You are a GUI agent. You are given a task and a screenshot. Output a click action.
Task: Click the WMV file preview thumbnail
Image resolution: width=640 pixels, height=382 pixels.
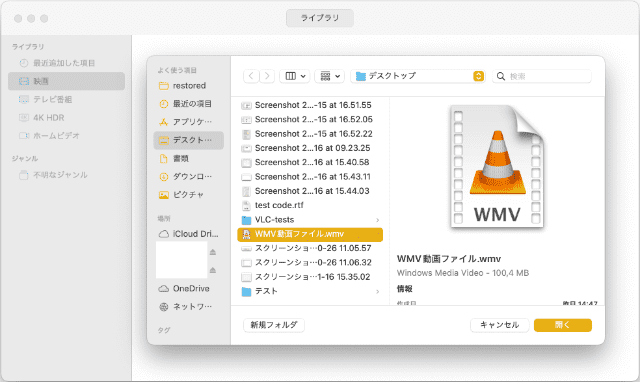497,167
